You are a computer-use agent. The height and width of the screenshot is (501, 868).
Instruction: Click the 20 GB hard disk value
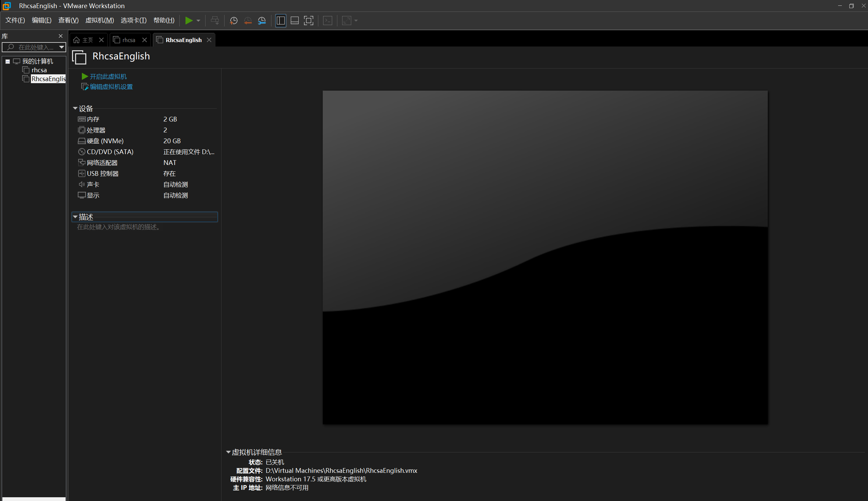[x=172, y=141]
